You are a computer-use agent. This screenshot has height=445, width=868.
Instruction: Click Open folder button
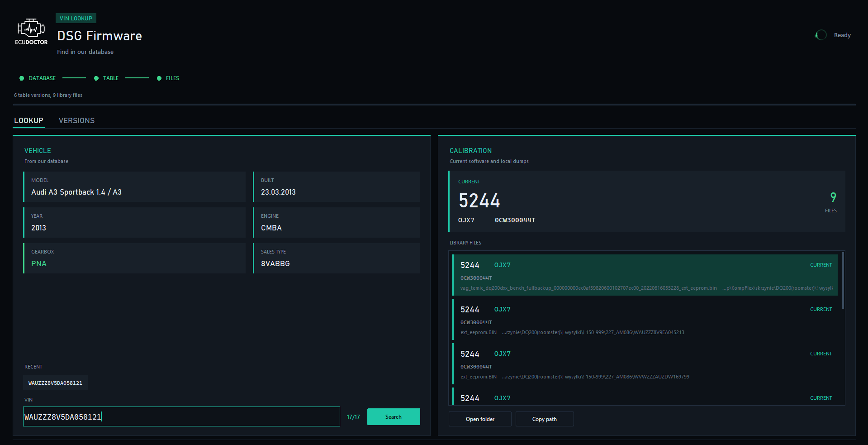(x=480, y=419)
